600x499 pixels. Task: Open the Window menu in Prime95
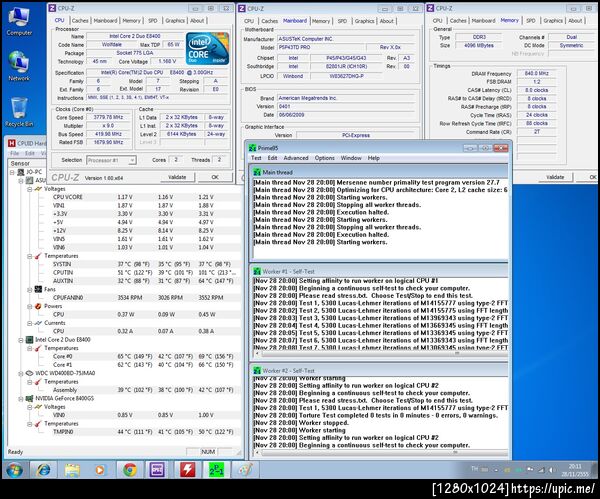tap(351, 158)
